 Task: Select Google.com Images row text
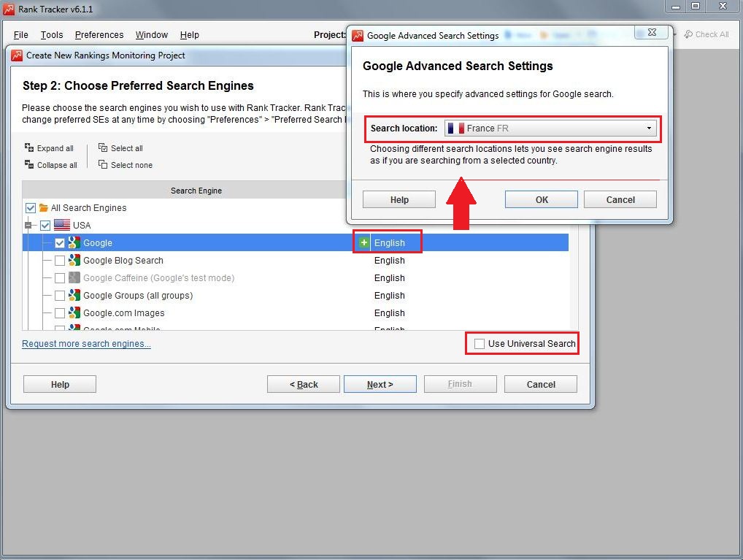(123, 313)
